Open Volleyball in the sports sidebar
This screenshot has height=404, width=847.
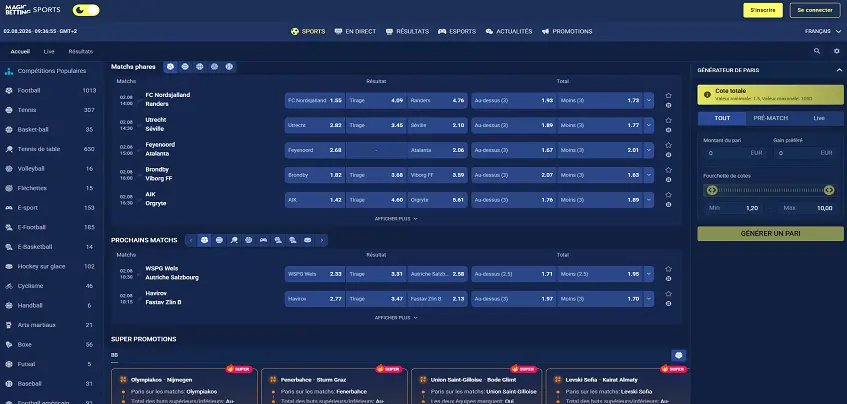pyautogui.click(x=52, y=169)
